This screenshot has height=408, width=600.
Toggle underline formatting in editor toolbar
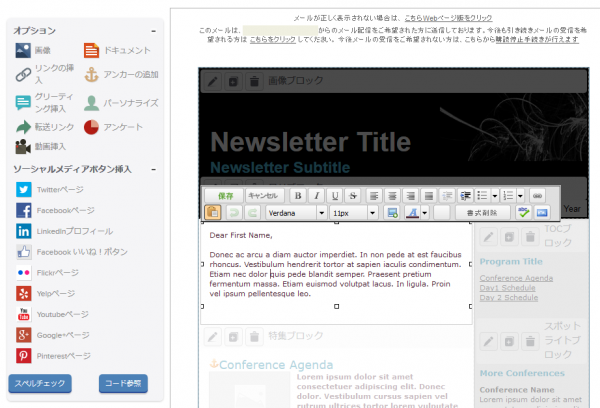coord(334,196)
